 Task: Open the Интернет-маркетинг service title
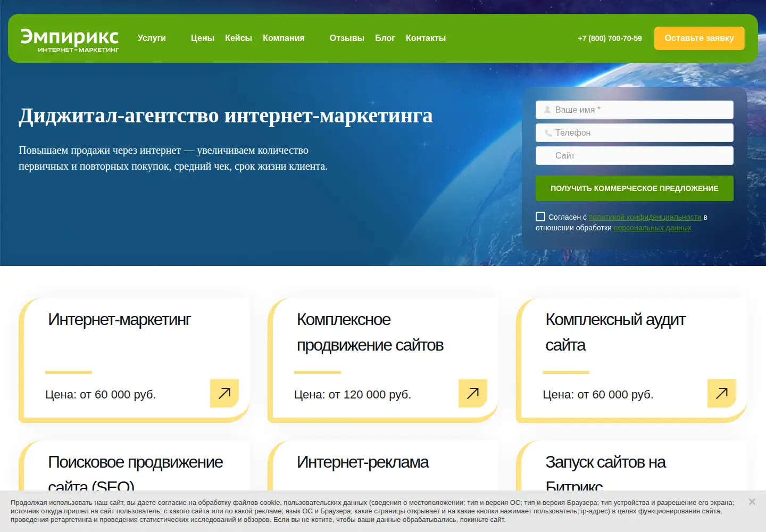(x=119, y=320)
